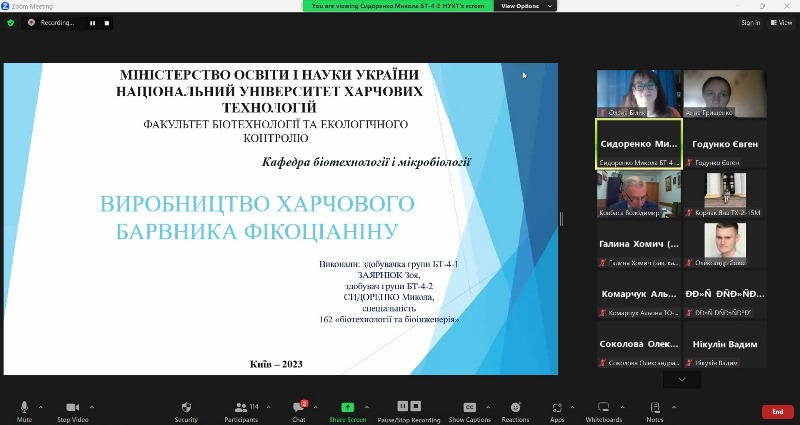Click the green encryption shield icon
The image size is (800, 425).
(11, 22)
